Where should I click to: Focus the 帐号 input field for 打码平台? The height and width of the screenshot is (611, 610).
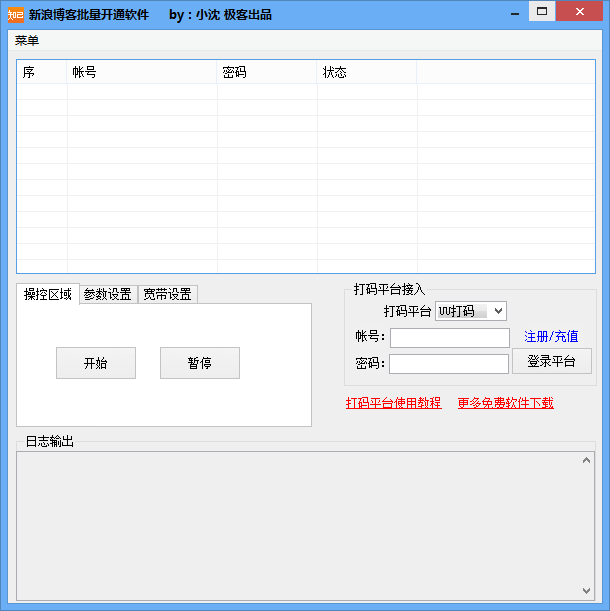click(449, 338)
